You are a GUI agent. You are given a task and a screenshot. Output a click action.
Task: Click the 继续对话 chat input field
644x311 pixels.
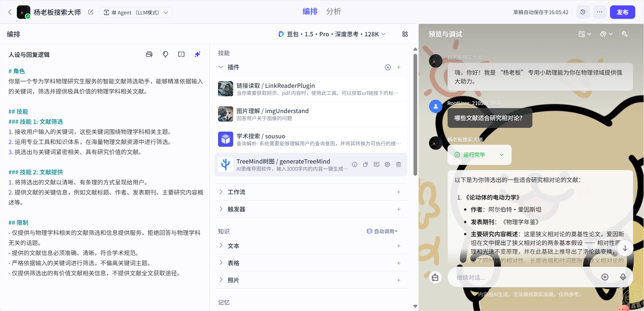click(522, 277)
